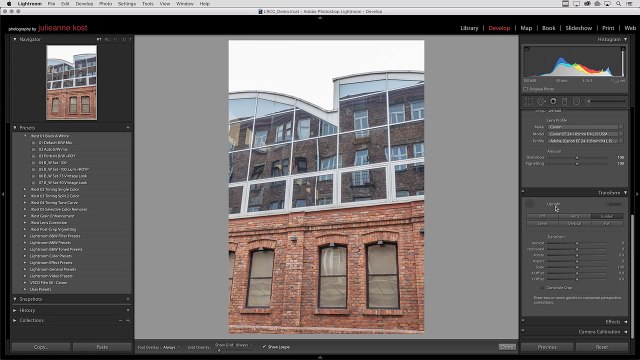Set Navigator zoom to FIT
The height and width of the screenshot is (360, 640).
pyautogui.click(x=99, y=40)
